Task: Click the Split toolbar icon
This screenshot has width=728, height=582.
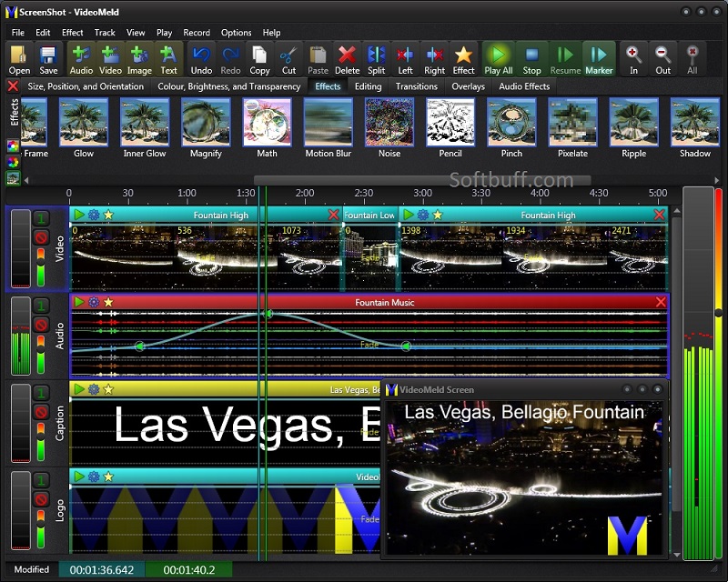Action: (x=375, y=58)
